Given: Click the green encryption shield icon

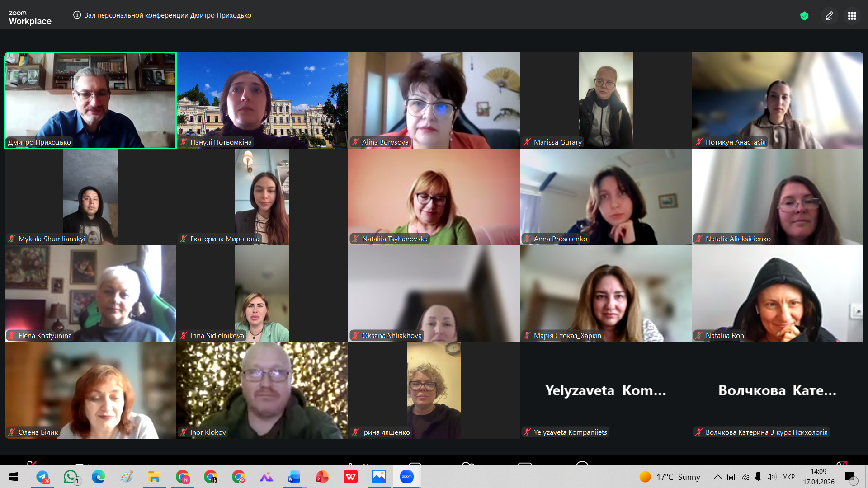Looking at the screenshot, I should (804, 16).
